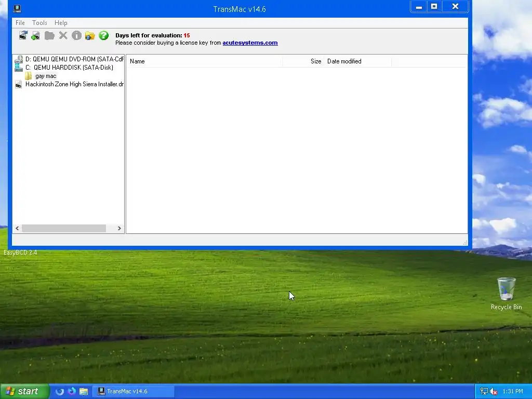Click the folder with up-arrow toolbar icon
Screen dimensions: 532x399
(x=90, y=36)
